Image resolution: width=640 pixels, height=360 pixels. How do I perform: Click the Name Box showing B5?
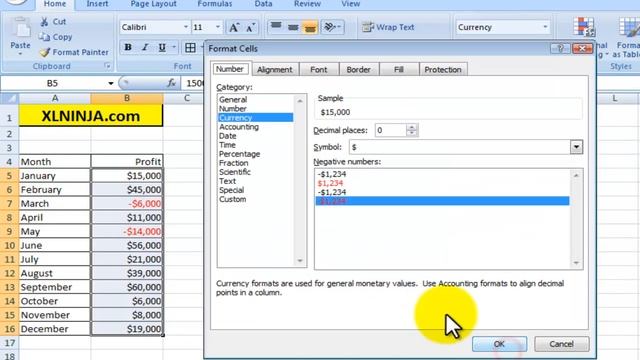[52, 83]
